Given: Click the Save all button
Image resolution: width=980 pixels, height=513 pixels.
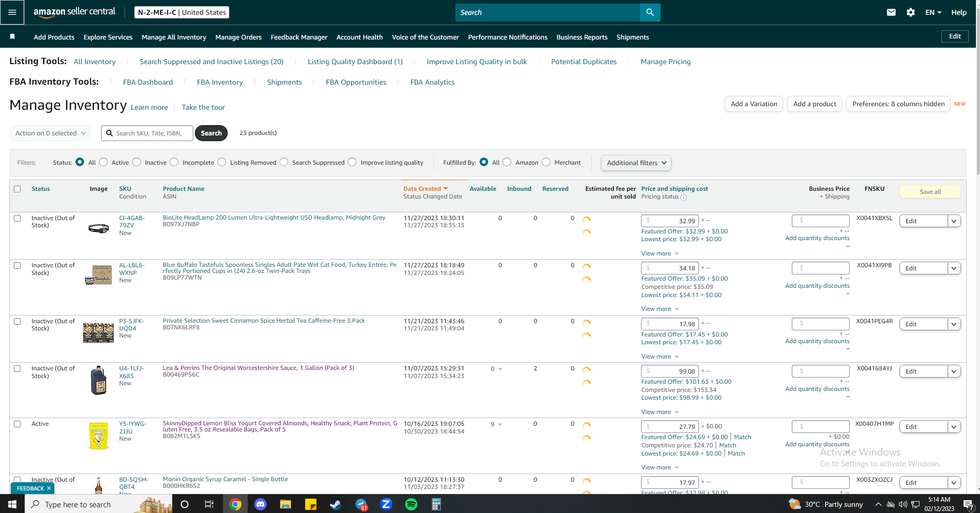Looking at the screenshot, I should [930, 192].
